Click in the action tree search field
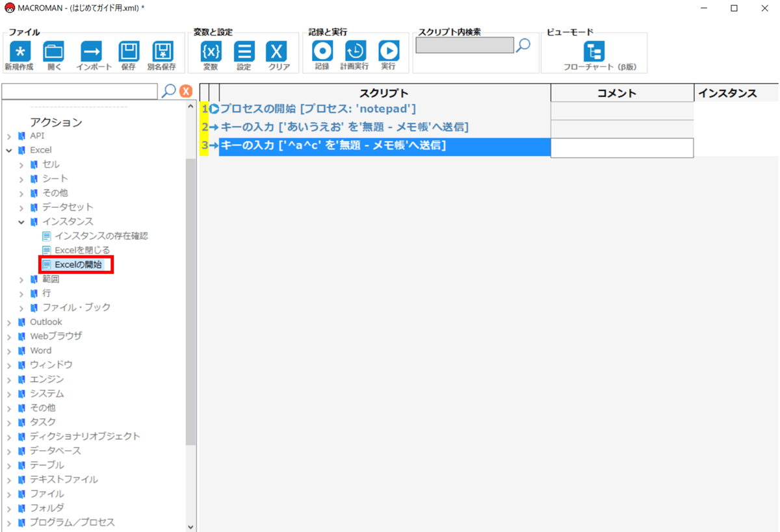This screenshot has width=780, height=532. point(80,92)
